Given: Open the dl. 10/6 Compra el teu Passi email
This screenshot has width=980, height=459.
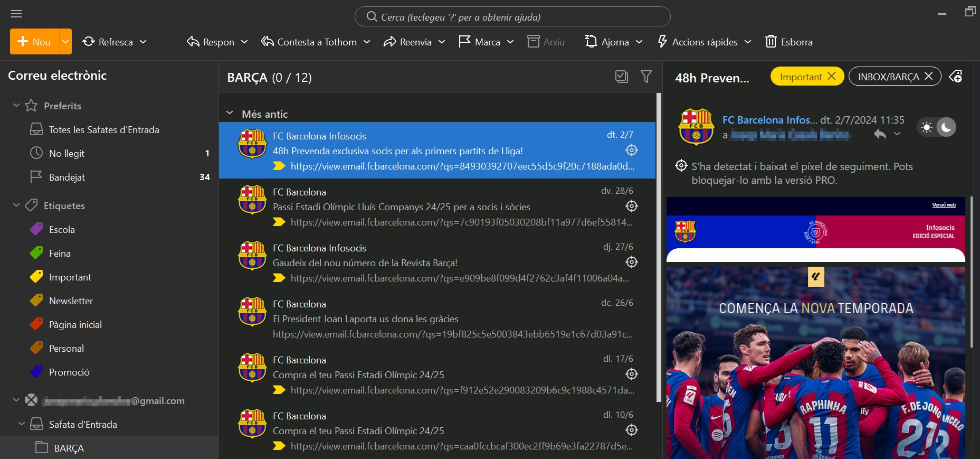Looking at the screenshot, I should point(437,430).
